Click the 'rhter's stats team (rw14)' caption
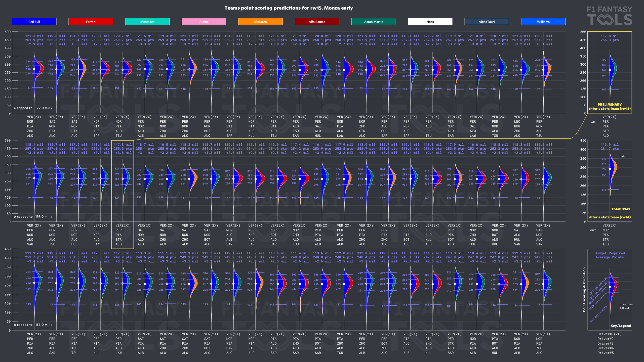This screenshot has width=644, height=362. [610, 217]
